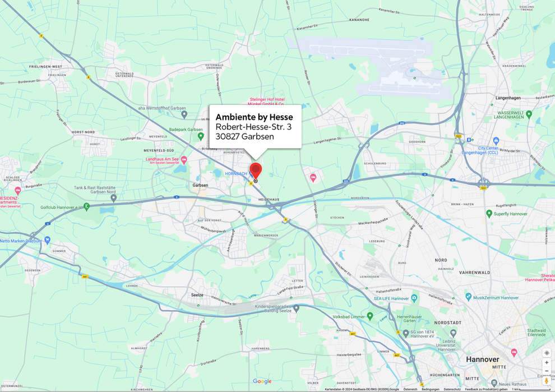Zoom in with the plus button
This screenshot has width=555, height=392.
click(x=547, y=362)
